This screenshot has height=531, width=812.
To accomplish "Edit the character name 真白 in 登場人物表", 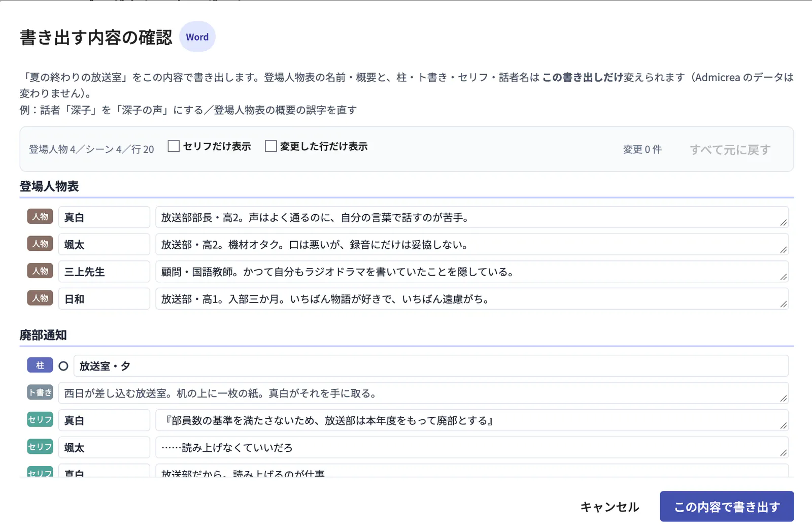I will [104, 217].
